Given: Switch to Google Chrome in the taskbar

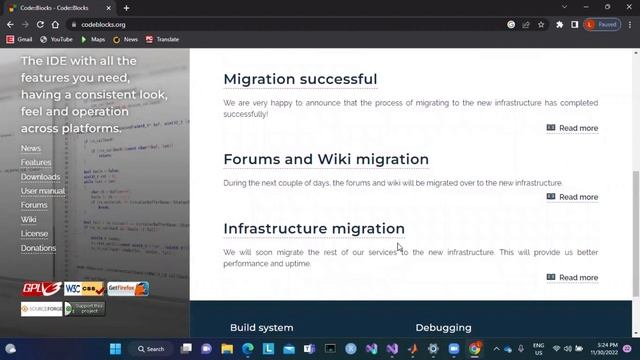Looking at the screenshot, I should tap(474, 349).
